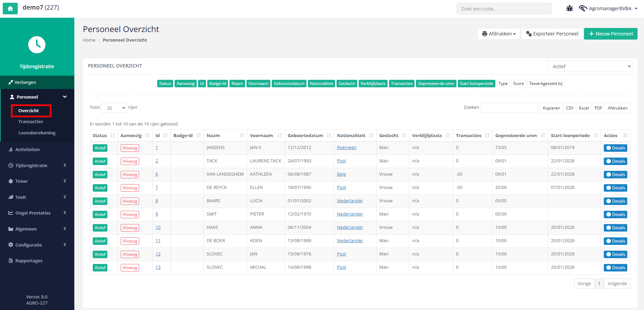Screen dimensions: 644x310
Task: Open Loonsberekening in the sidebar
Action: (37, 133)
